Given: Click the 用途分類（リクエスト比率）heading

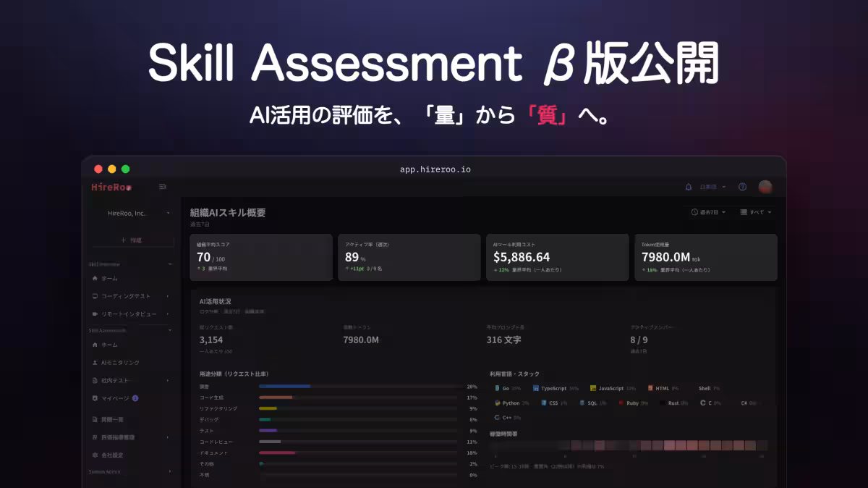Looking at the screenshot, I should pyautogui.click(x=234, y=374).
